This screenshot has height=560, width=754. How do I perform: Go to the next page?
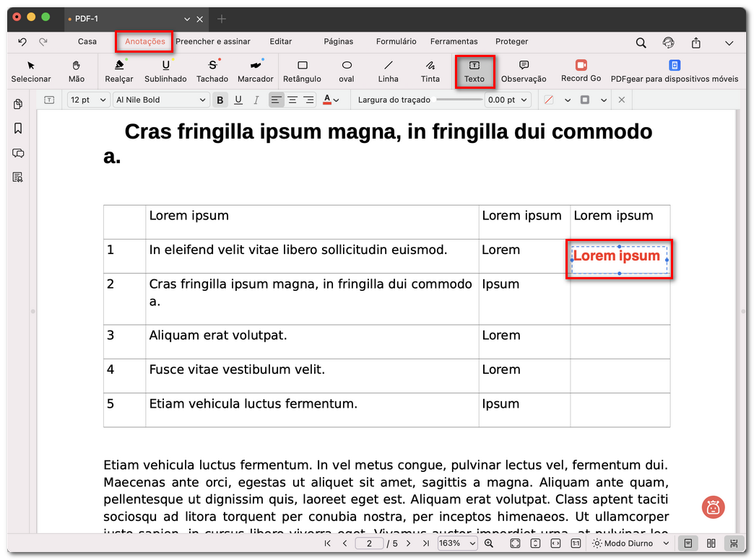coord(409,543)
